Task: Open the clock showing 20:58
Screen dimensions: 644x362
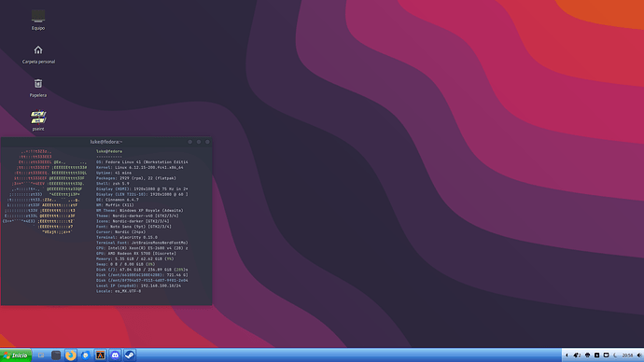Action: coord(627,355)
